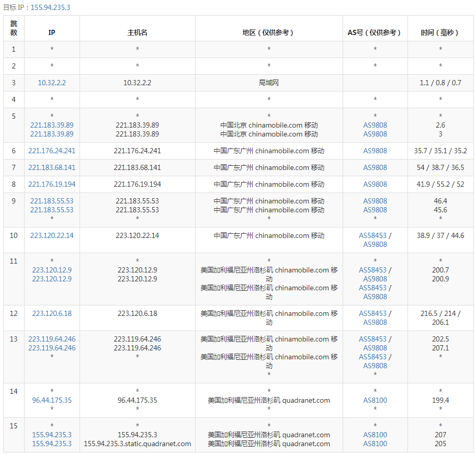This screenshot has width=476, height=454.
Task: Open the 10.32.2.2 link in the IP column
Action: coord(52,83)
